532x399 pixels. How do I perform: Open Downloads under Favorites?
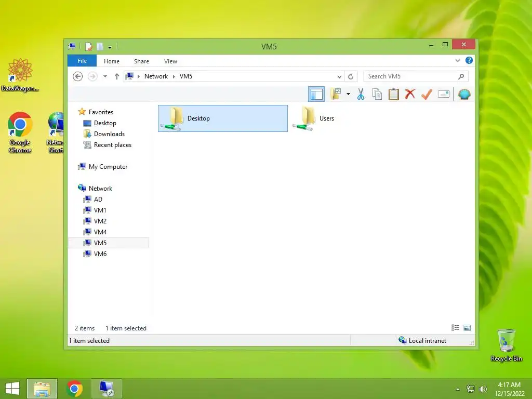click(x=109, y=134)
